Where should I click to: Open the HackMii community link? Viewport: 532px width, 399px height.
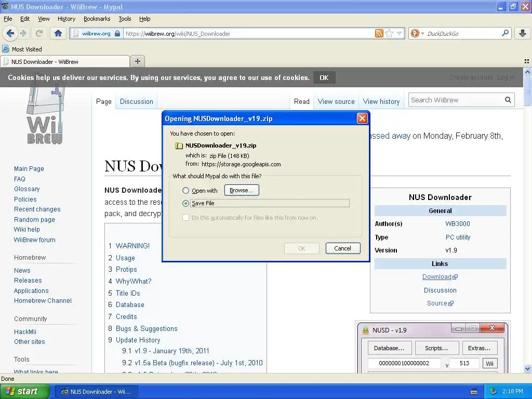(25, 332)
